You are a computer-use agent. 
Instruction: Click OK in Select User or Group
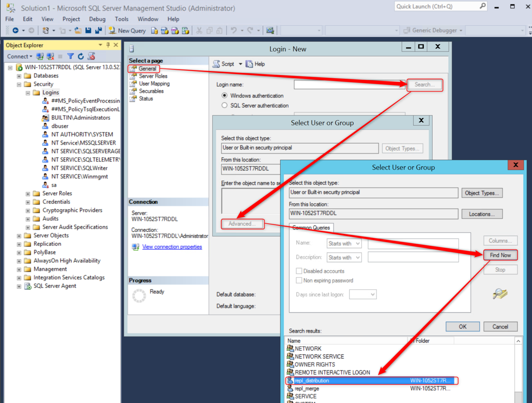[462, 327]
